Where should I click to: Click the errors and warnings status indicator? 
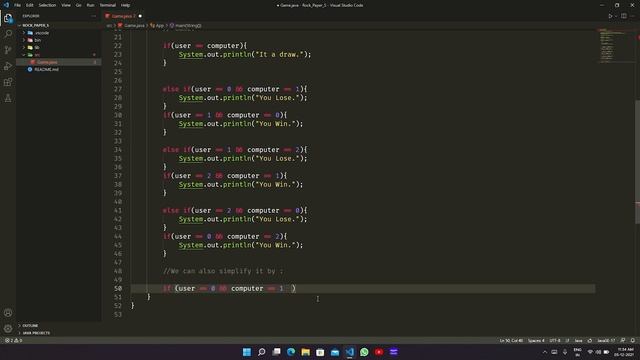pos(13,340)
